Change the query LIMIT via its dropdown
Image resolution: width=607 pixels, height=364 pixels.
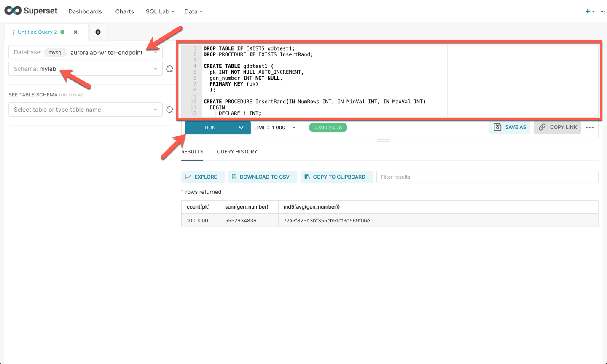(x=294, y=127)
